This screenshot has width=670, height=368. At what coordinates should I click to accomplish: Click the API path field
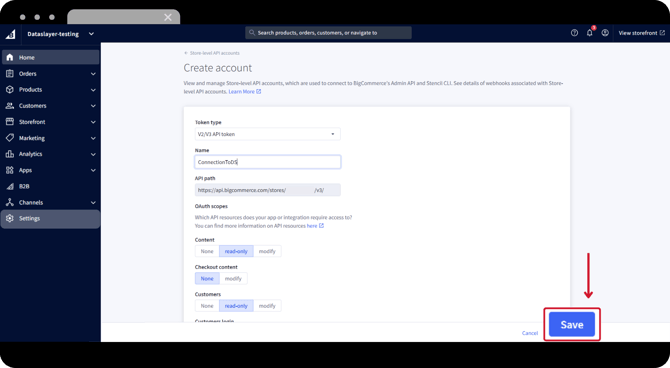(267, 190)
